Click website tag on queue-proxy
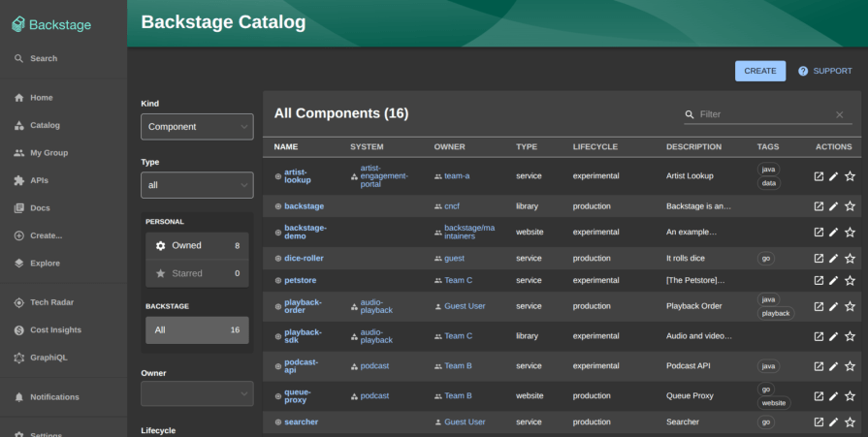This screenshot has width=868, height=437. click(773, 403)
